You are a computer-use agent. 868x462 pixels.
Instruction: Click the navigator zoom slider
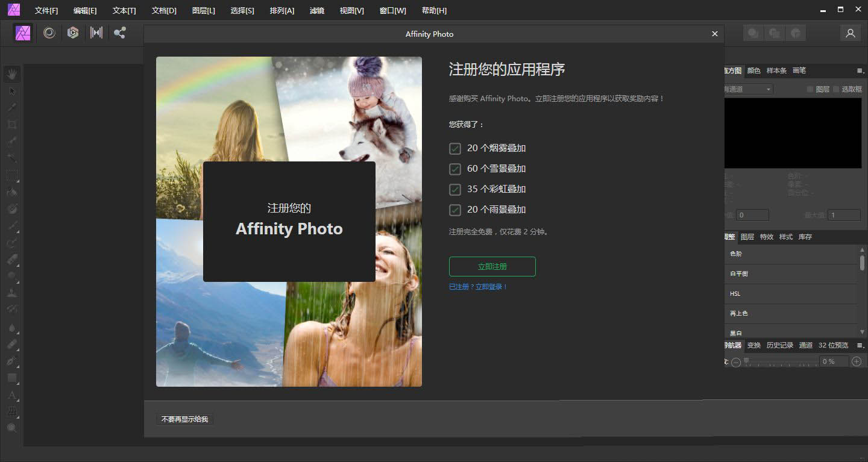(781, 361)
